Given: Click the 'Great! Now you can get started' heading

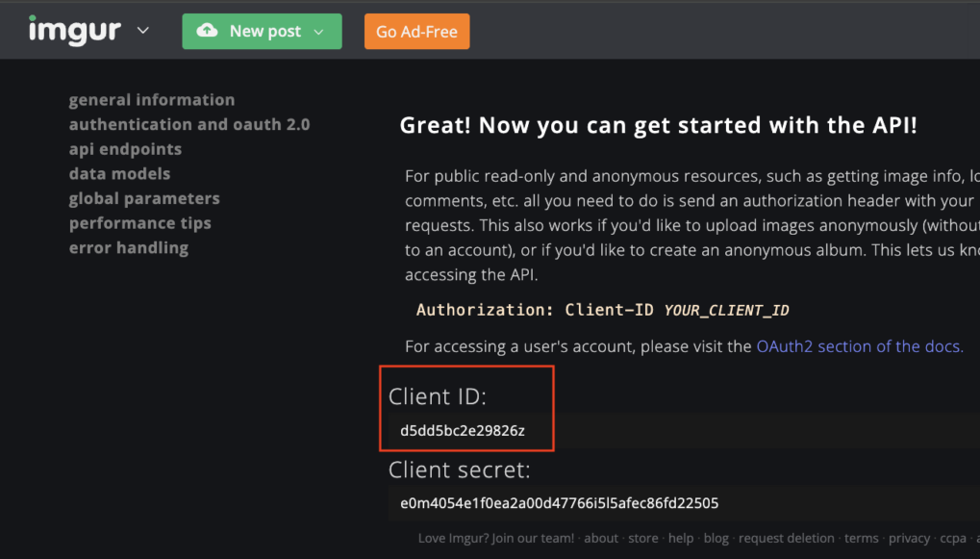Looking at the screenshot, I should (658, 125).
